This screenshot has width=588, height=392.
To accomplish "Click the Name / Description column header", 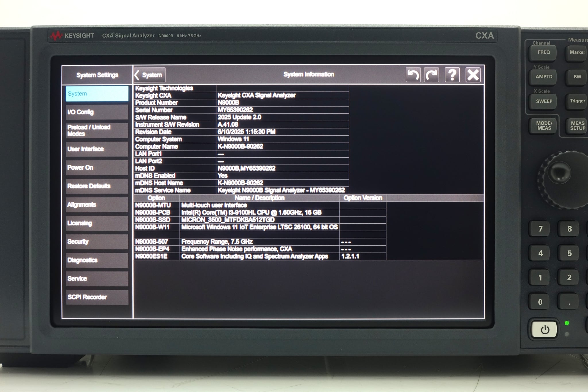I will (x=260, y=198).
